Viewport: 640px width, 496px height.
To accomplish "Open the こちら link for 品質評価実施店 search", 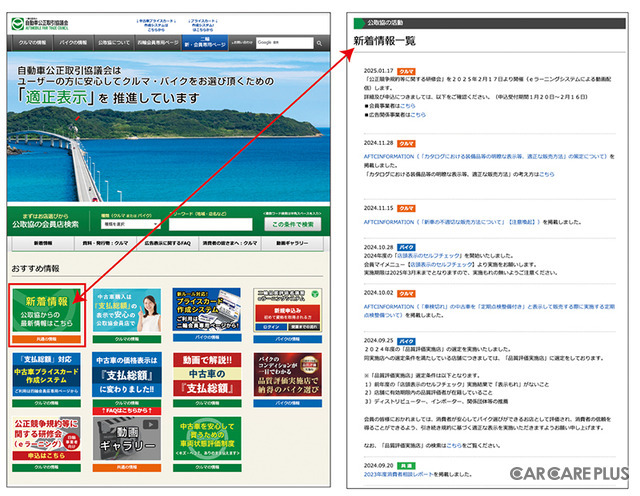I will point(454,445).
